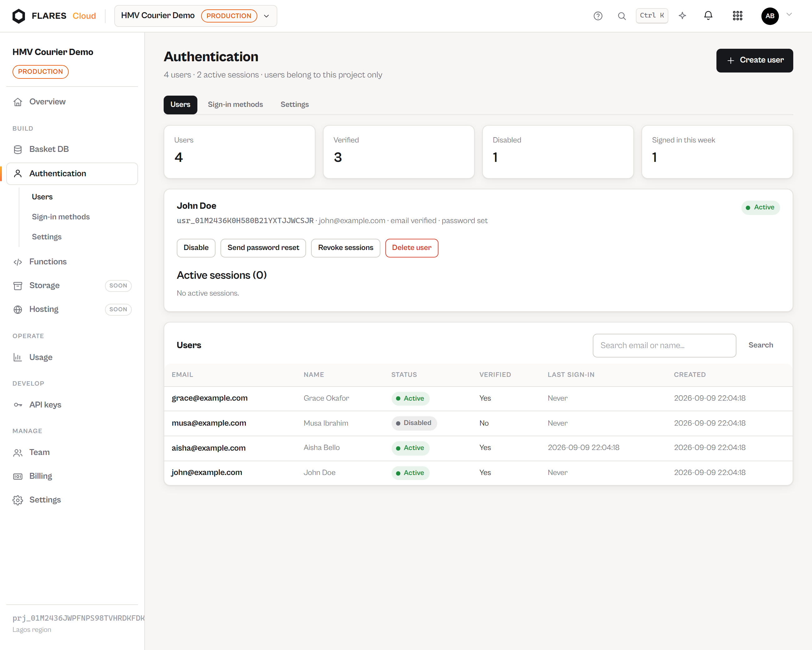Open Settings in Authentication sidebar submenu
Image resolution: width=812 pixels, height=650 pixels.
click(x=46, y=237)
